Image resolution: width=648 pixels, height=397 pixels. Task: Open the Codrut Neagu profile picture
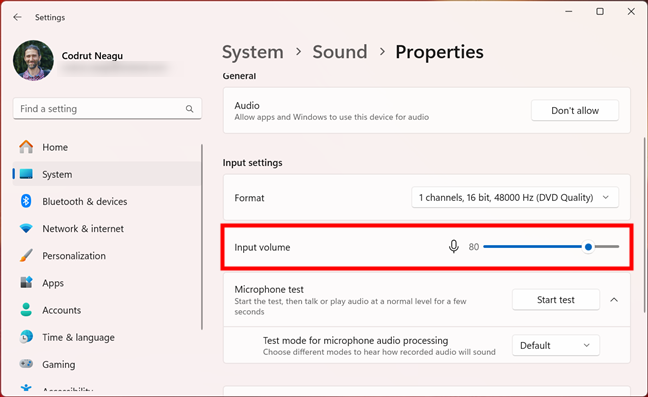coord(33,60)
